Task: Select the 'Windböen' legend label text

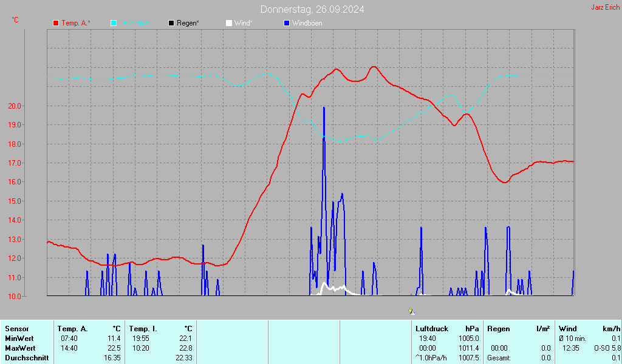Action: (307, 23)
